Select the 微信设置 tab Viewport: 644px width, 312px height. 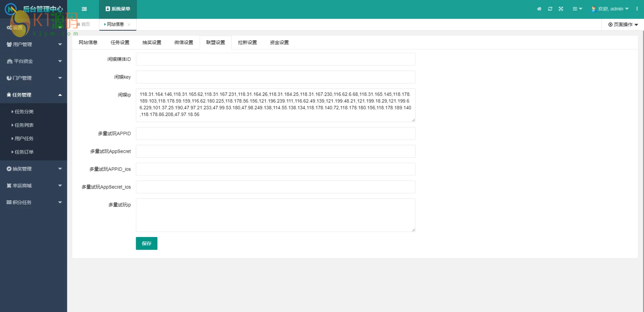pyautogui.click(x=184, y=42)
